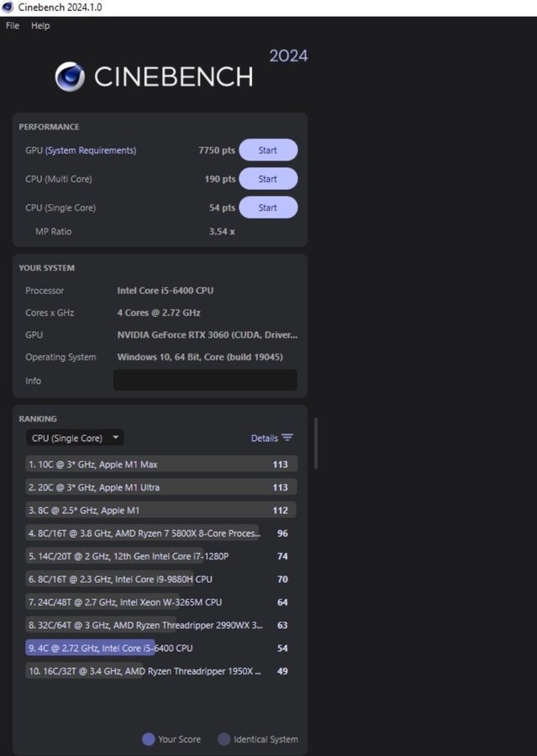Click the Cinebench icon in title bar

(8, 8)
